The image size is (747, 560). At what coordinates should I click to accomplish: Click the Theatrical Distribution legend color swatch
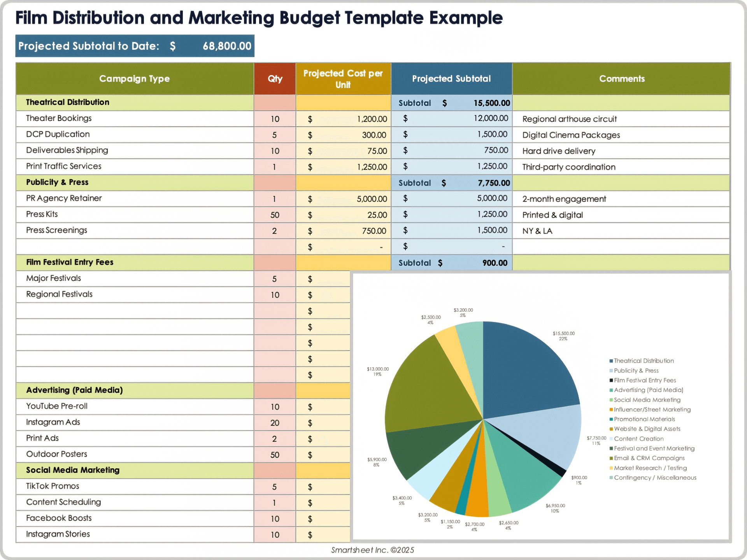611,361
